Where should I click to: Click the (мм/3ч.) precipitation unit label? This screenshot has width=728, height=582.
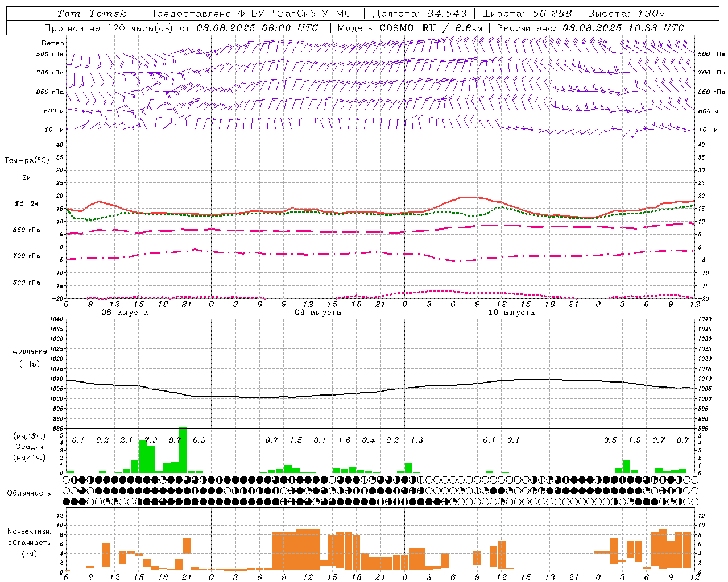click(30, 436)
